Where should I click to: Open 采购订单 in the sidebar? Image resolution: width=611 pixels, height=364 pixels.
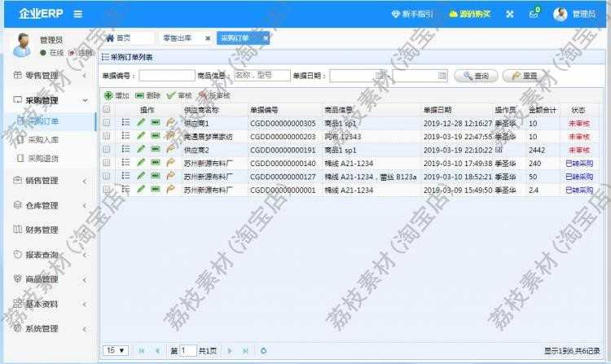pyautogui.click(x=51, y=121)
